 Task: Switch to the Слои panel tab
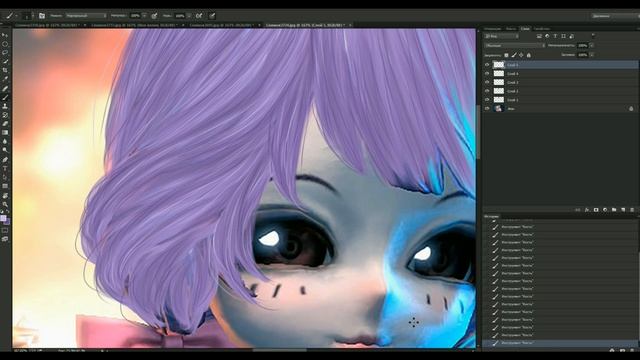[525, 29]
